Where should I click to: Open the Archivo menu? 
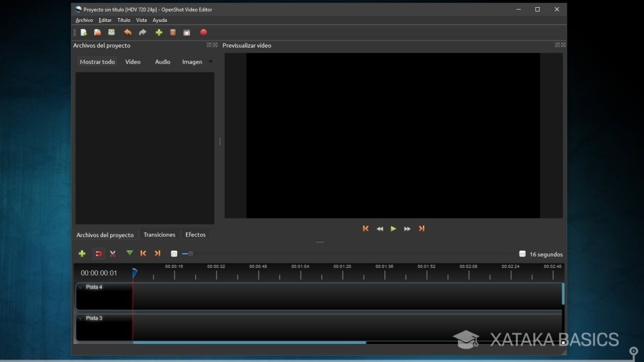coord(84,20)
